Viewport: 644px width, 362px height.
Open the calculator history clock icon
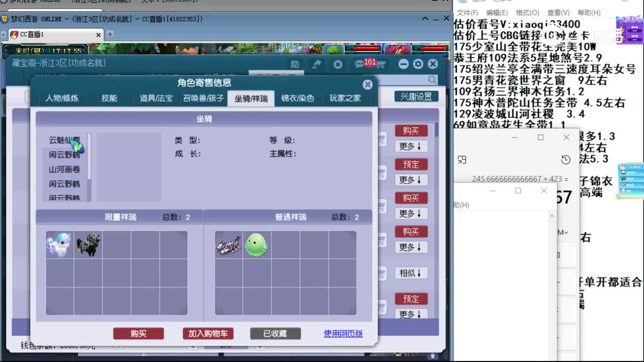pyautogui.click(x=566, y=159)
